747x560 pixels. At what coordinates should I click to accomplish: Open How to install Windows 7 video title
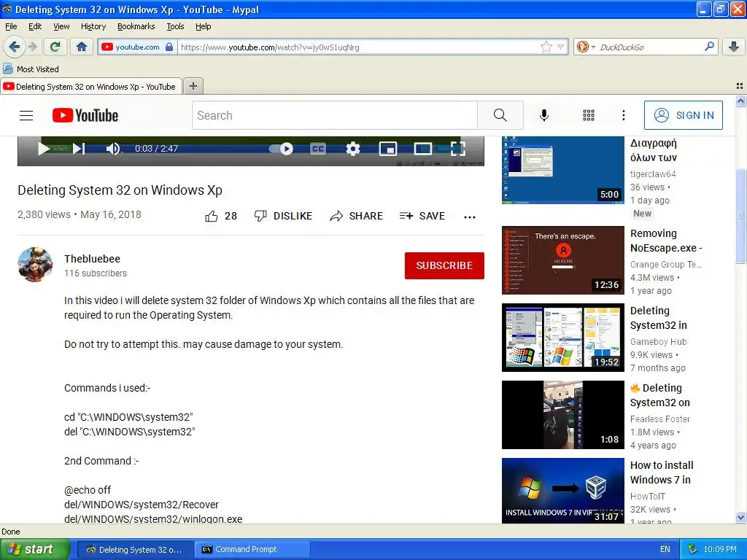[662, 472]
